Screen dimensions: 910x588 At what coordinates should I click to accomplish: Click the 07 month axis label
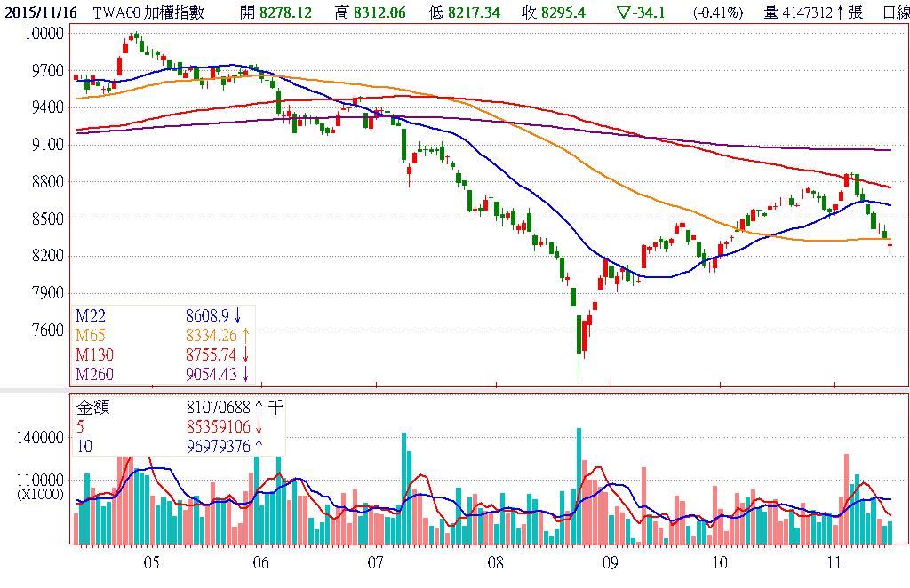(x=376, y=562)
